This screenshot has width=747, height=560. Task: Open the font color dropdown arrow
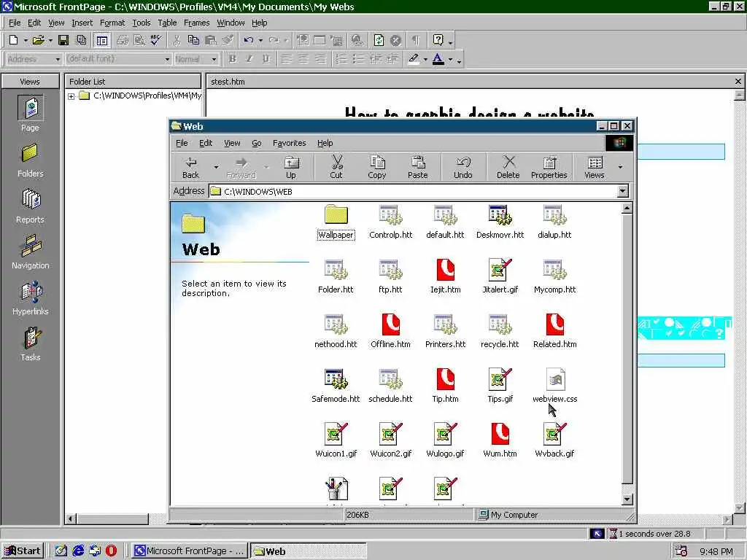pyautogui.click(x=450, y=60)
